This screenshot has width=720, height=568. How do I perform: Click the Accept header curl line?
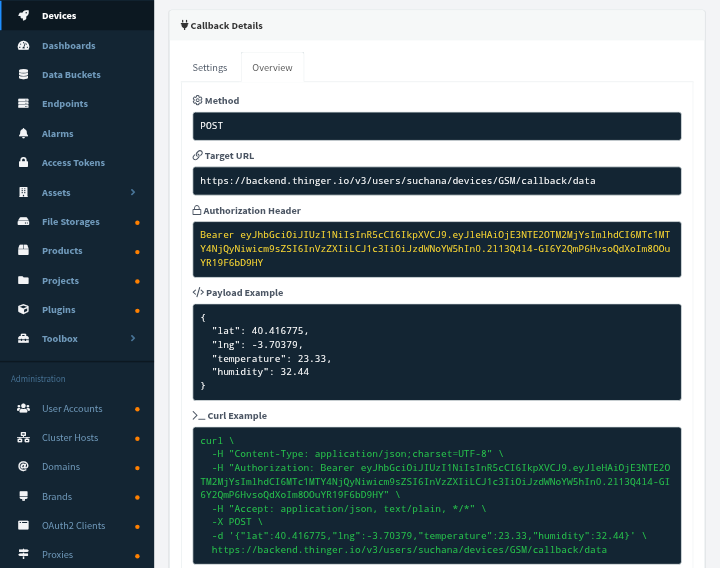click(349, 509)
